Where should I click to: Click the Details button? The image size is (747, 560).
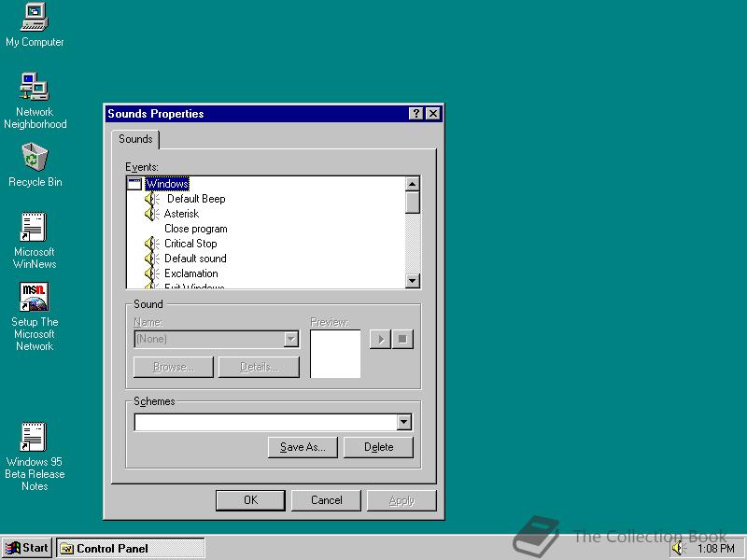click(259, 367)
